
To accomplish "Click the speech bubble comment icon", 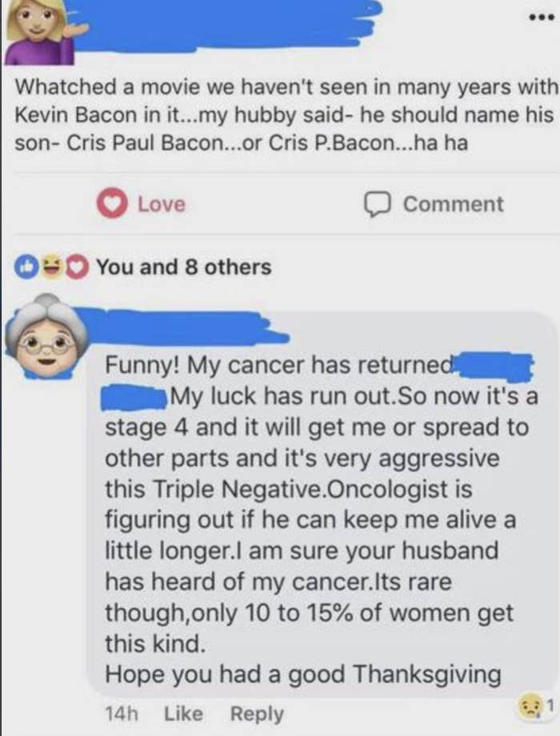I will [377, 204].
